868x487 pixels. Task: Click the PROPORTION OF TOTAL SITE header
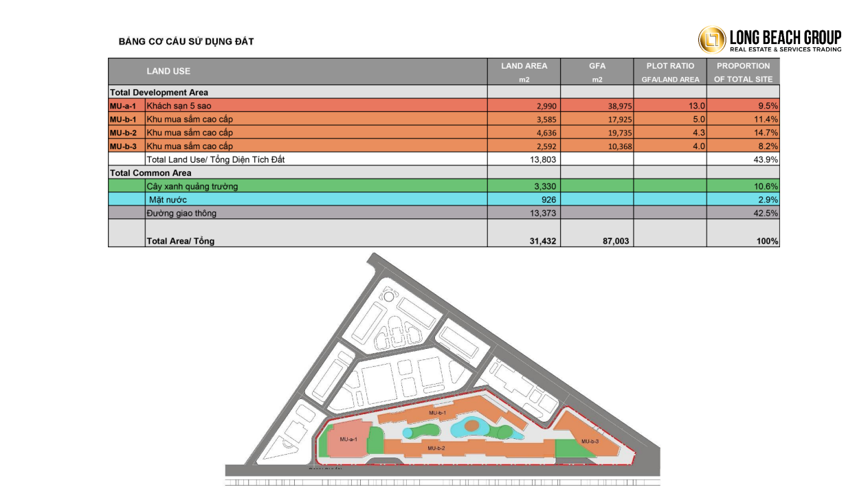pos(742,71)
